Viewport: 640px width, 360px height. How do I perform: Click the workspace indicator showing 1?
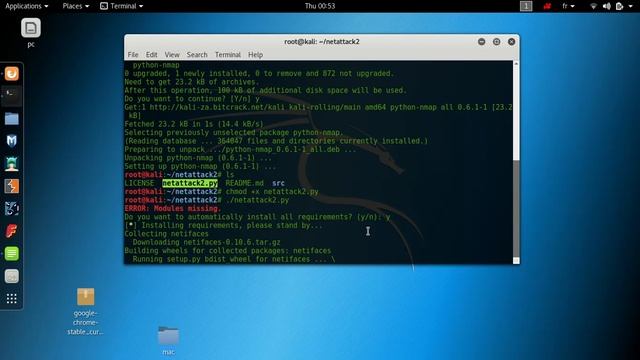point(526,6)
